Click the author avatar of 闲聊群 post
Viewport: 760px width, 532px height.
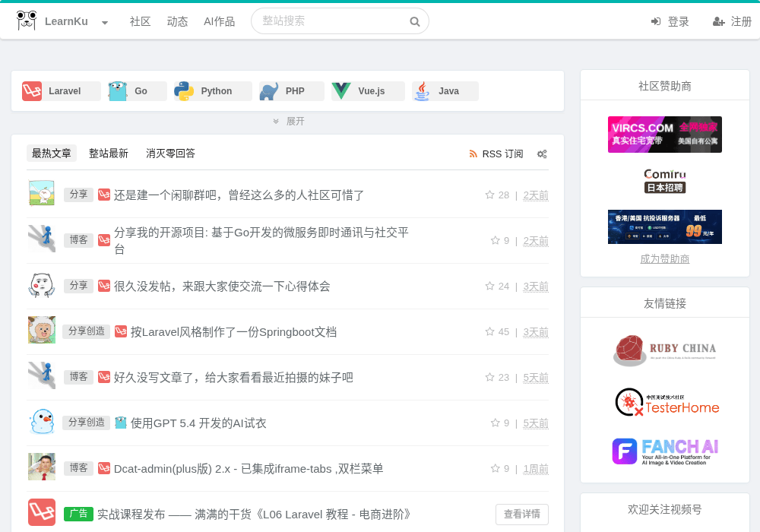coord(42,193)
